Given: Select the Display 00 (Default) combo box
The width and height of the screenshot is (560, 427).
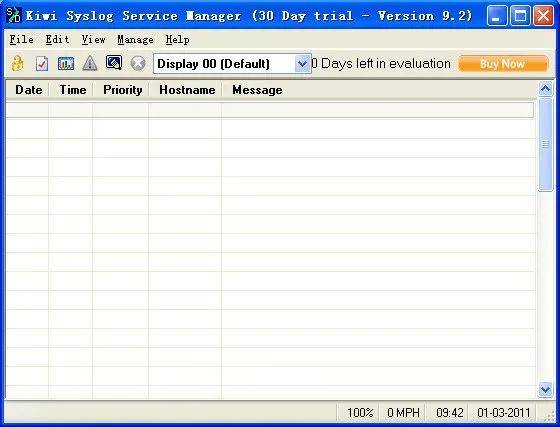Looking at the screenshot, I should tap(232, 64).
